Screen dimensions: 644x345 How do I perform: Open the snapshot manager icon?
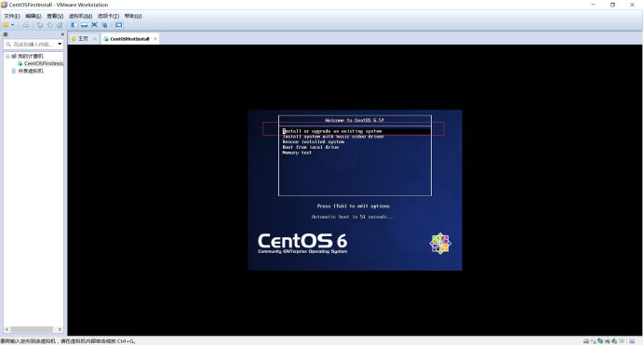pyautogui.click(x=60, y=25)
